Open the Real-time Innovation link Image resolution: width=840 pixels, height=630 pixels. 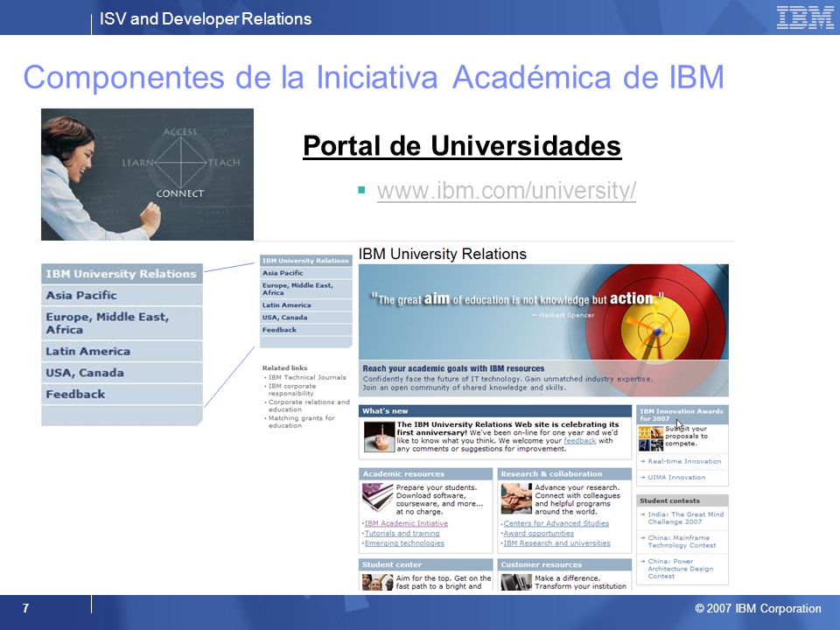(684, 461)
